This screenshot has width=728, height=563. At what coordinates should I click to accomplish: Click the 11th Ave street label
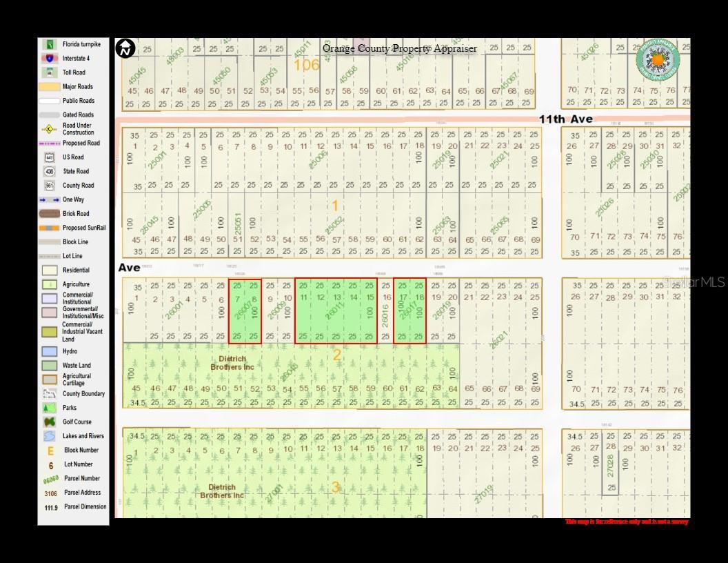pos(565,119)
